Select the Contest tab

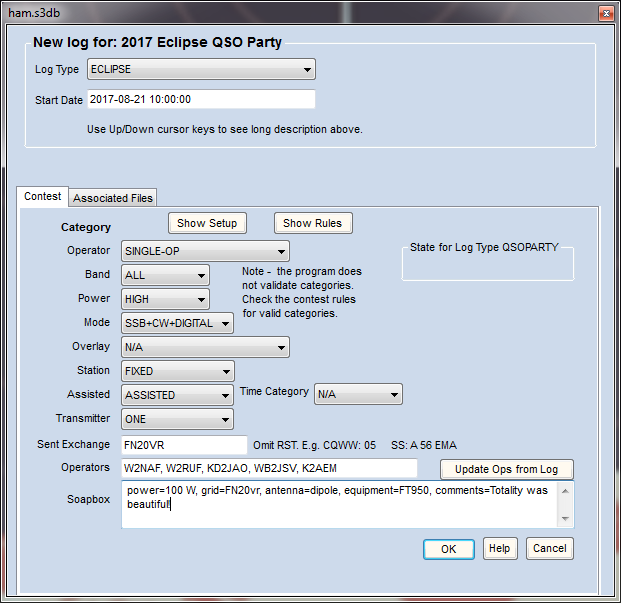click(x=42, y=197)
